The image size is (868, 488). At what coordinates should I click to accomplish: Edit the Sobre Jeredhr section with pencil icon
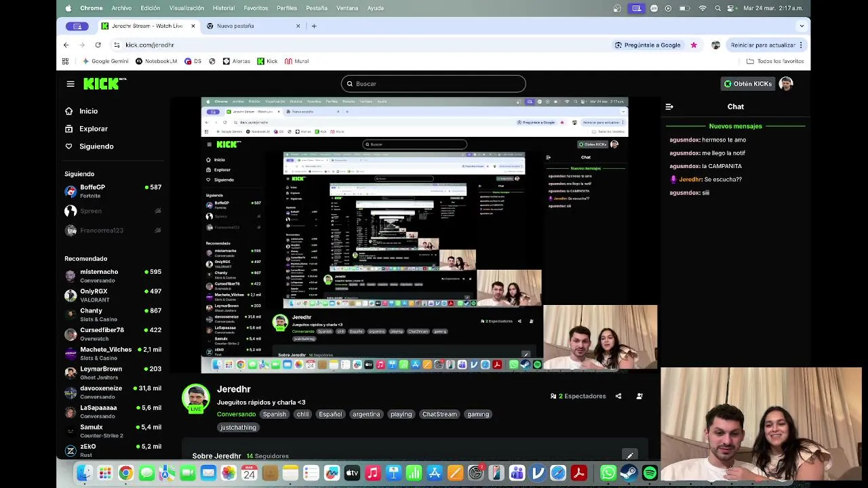pos(630,455)
